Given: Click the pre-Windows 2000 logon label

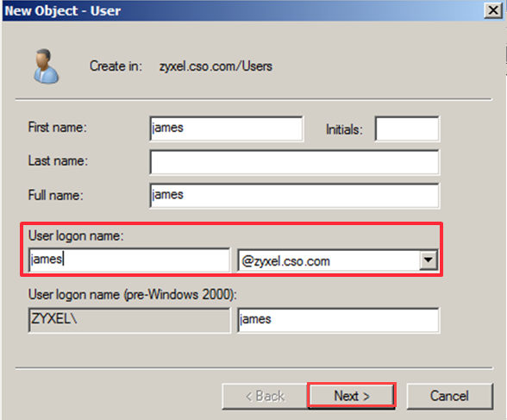Looking at the screenshot, I should [133, 295].
